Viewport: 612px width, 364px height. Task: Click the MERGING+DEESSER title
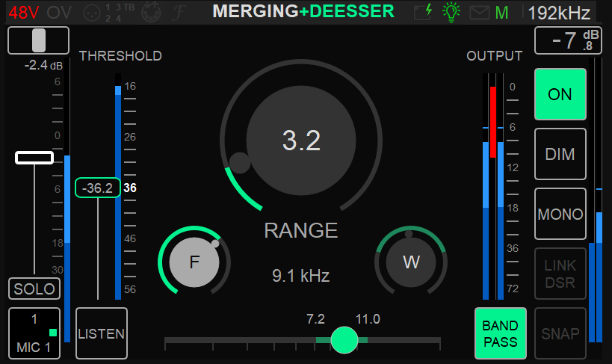coord(303,11)
